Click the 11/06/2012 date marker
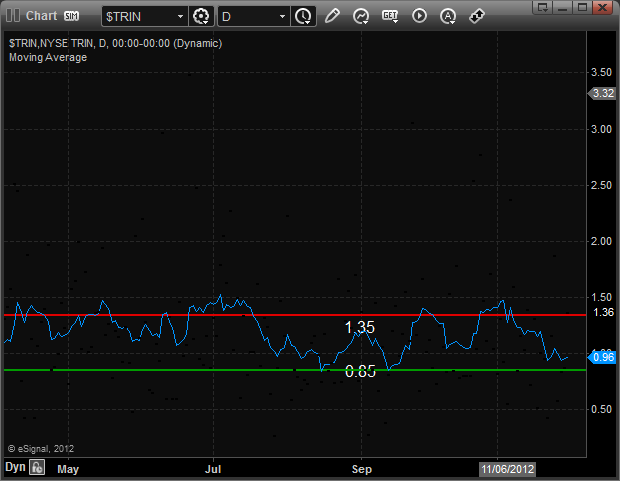The width and height of the screenshot is (620, 481). [x=507, y=467]
